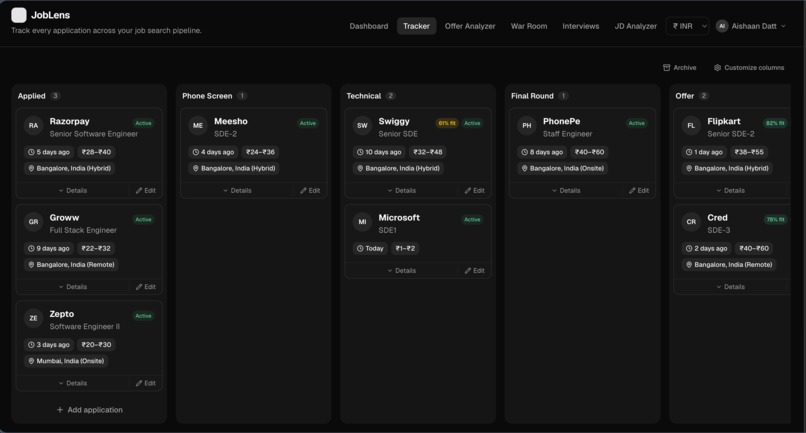The height and width of the screenshot is (433, 806).
Task: Click the FL avatar on Flipkart card
Action: (691, 125)
